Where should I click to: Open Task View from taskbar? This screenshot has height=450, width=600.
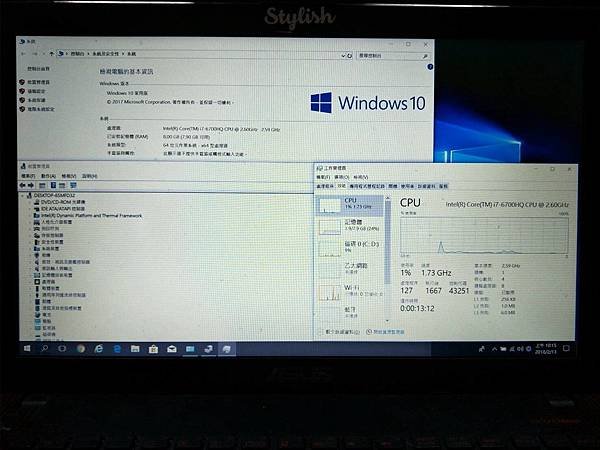(62, 349)
